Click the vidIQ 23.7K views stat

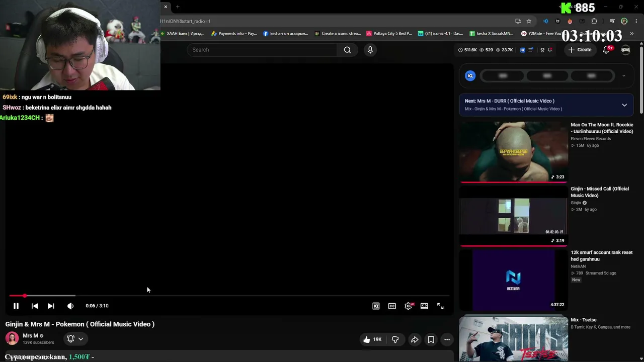pyautogui.click(x=504, y=50)
